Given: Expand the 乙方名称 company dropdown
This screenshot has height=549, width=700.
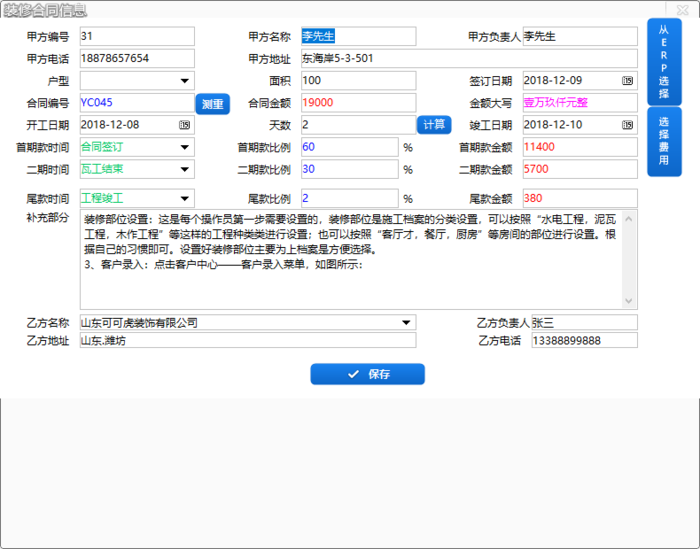Looking at the screenshot, I should (406, 323).
